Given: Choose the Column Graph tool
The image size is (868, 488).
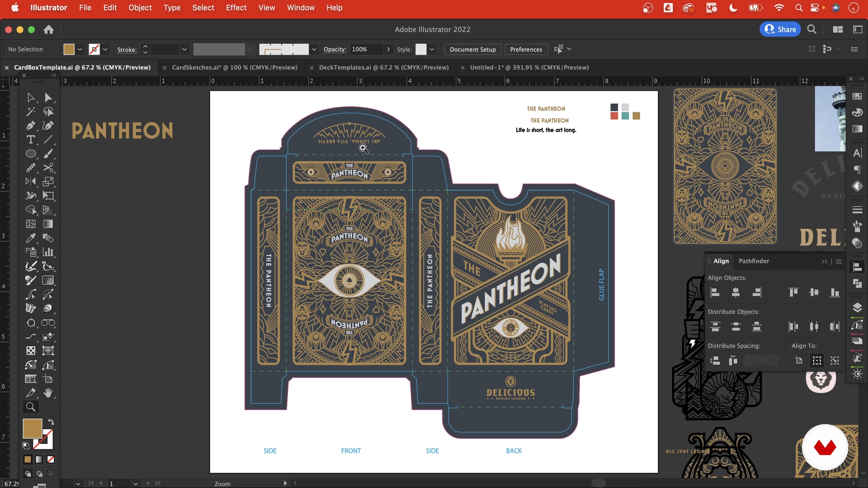Looking at the screenshot, I should tap(48, 252).
